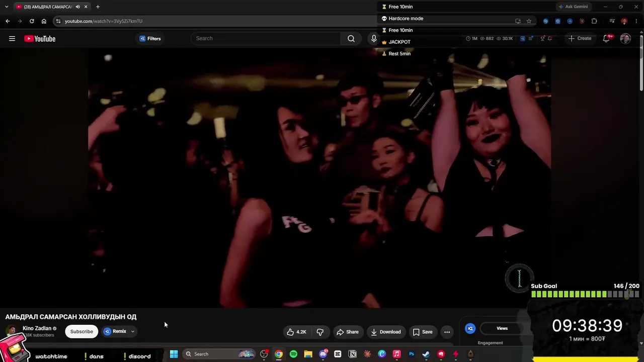Bookmark this page with the star
644x362 pixels.
pos(529,21)
